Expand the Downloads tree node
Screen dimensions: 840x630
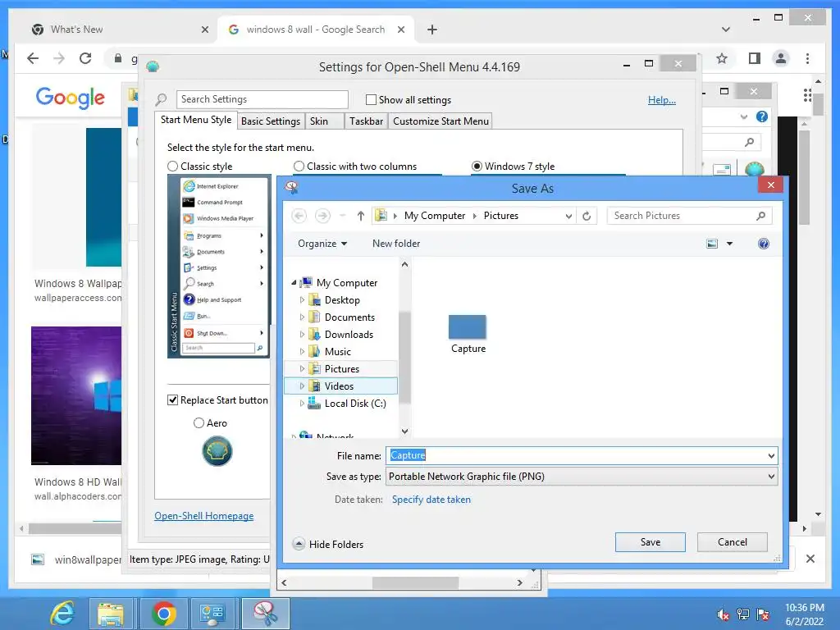click(x=302, y=335)
